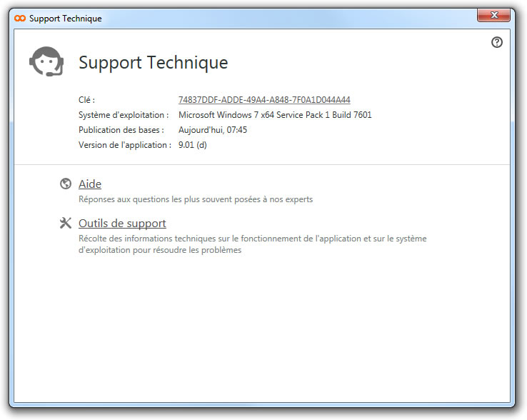
Task: Click the help question mark icon
Action: [x=497, y=42]
